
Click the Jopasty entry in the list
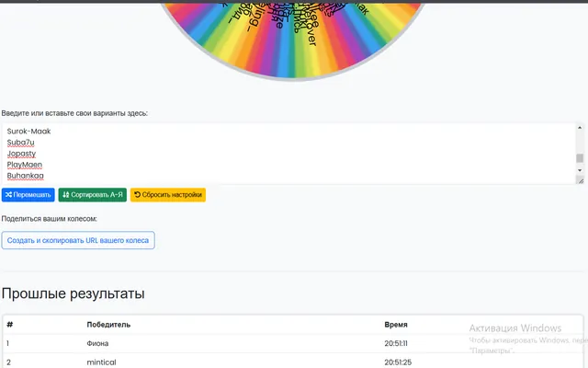21,154
